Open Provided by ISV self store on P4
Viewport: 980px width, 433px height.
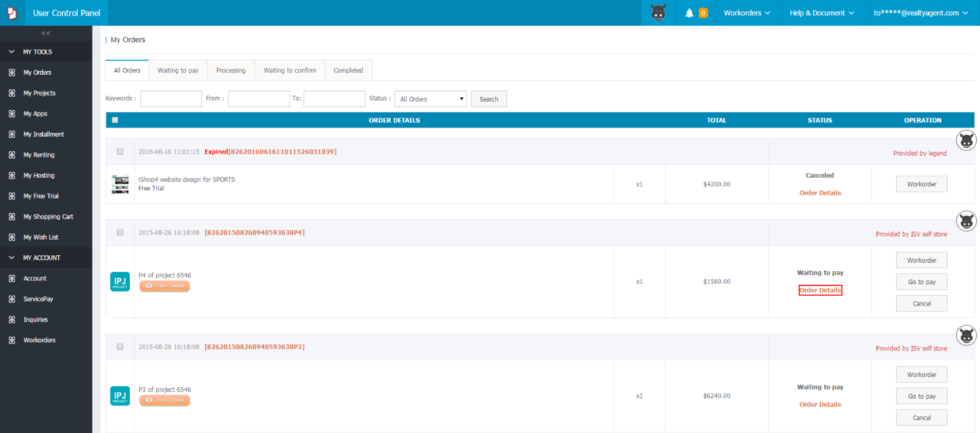(911, 234)
